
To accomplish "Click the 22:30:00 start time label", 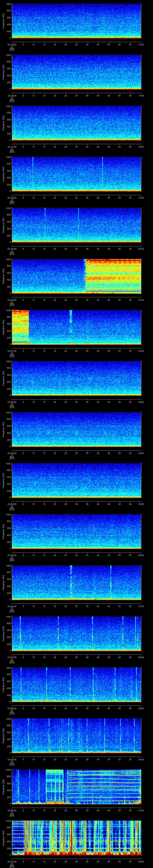I will [x=12, y=810].
